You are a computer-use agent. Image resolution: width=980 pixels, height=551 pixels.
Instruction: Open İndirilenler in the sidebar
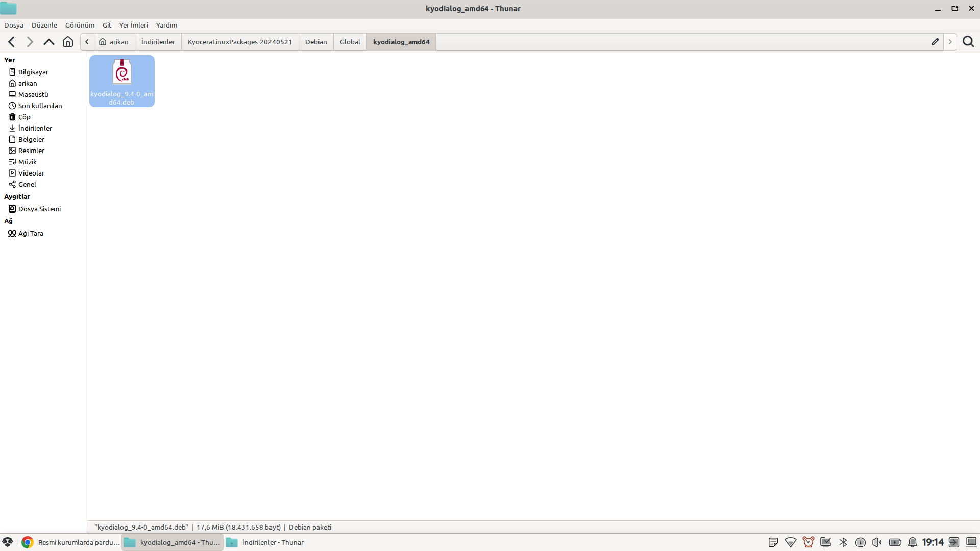pyautogui.click(x=35, y=128)
